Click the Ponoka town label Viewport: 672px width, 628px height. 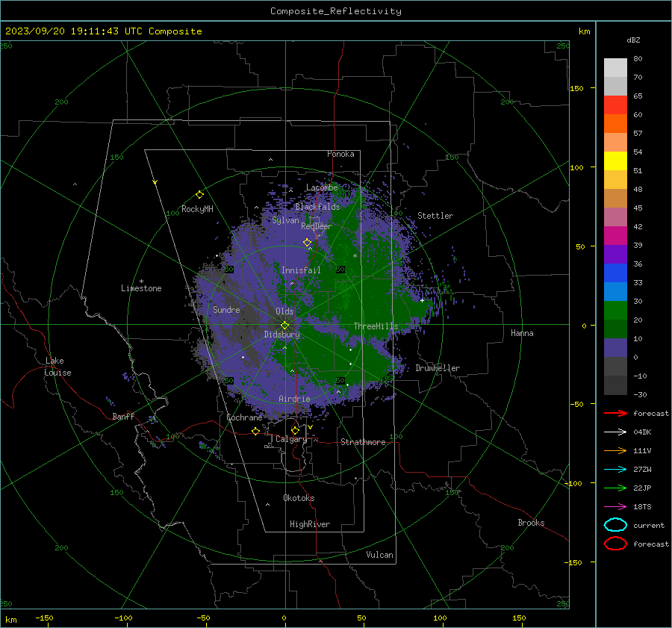(340, 154)
